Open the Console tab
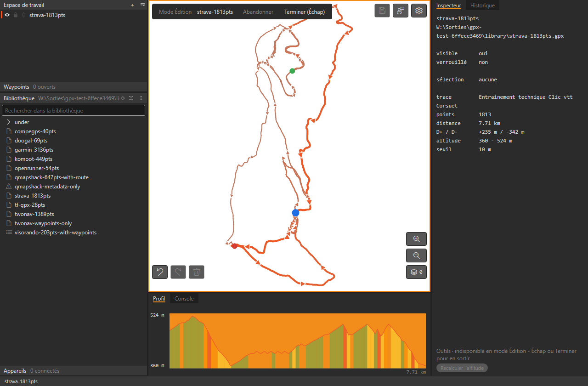 (184, 299)
